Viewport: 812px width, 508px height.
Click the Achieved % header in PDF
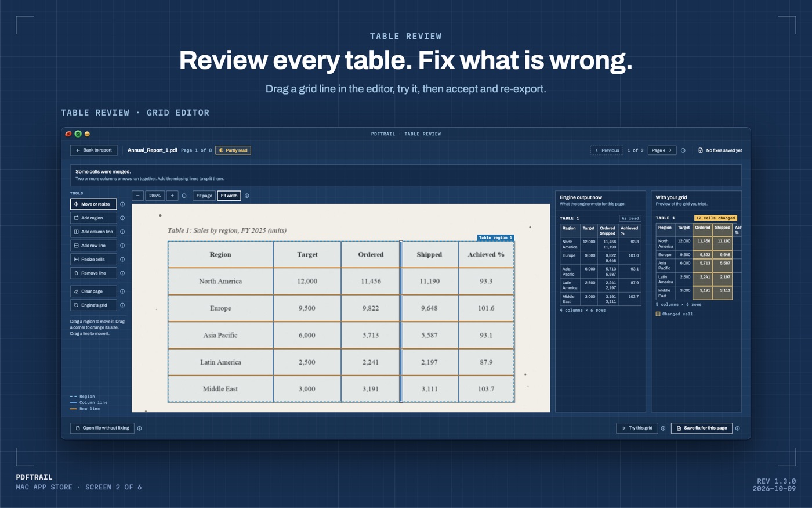pyautogui.click(x=486, y=254)
